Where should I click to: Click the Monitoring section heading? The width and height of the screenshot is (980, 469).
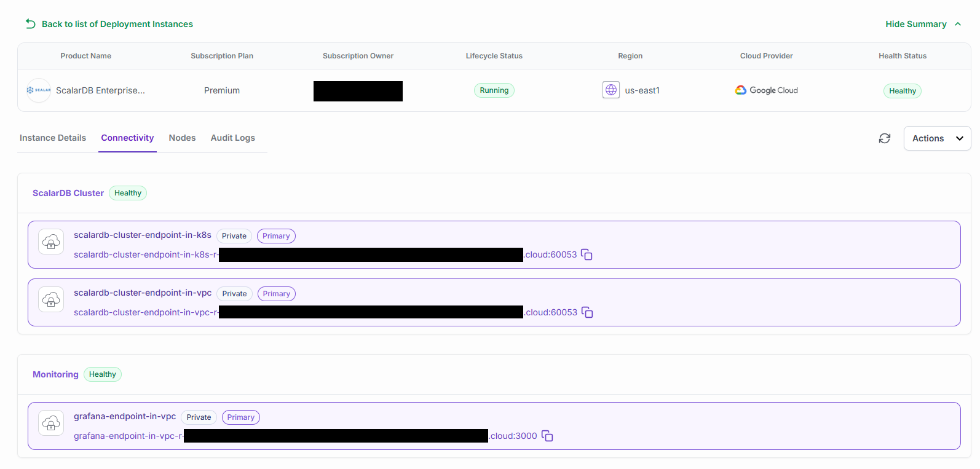point(55,374)
